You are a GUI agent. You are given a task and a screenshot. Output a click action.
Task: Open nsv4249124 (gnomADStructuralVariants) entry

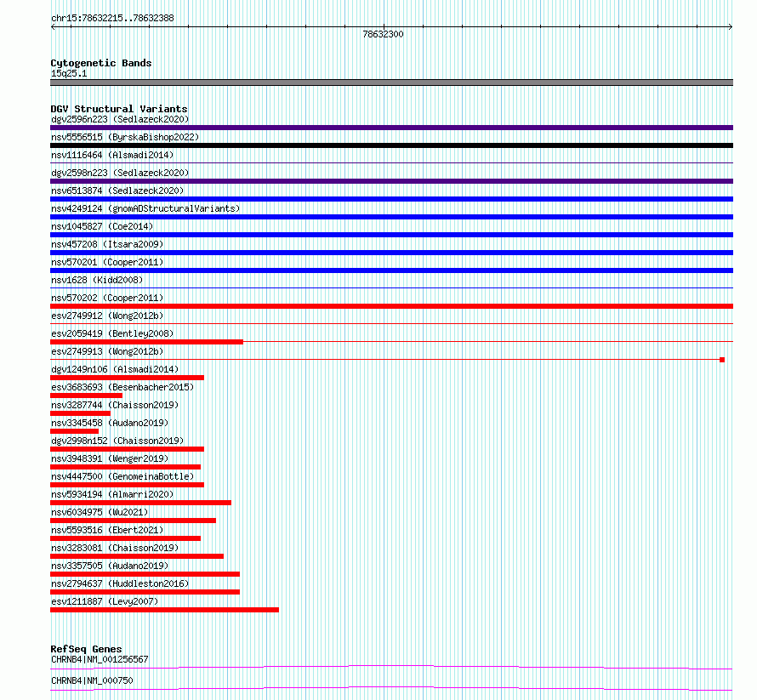click(145, 208)
